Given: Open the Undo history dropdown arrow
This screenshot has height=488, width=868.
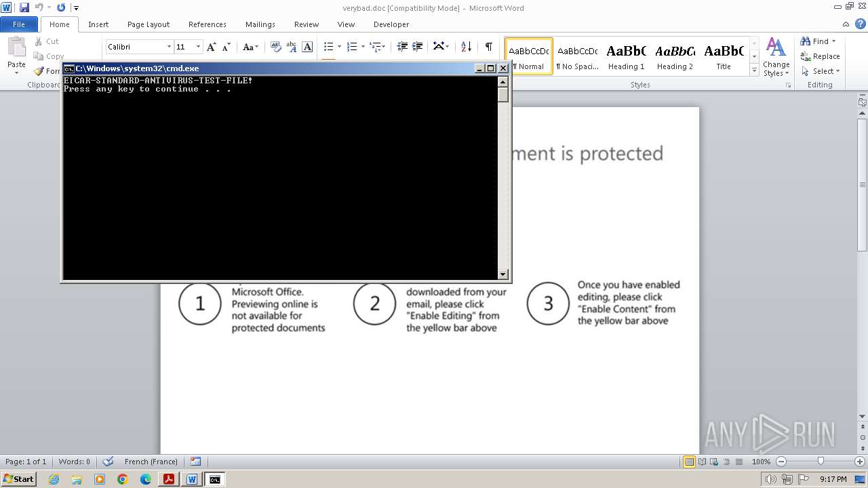Looking at the screenshot, I should (49, 7).
